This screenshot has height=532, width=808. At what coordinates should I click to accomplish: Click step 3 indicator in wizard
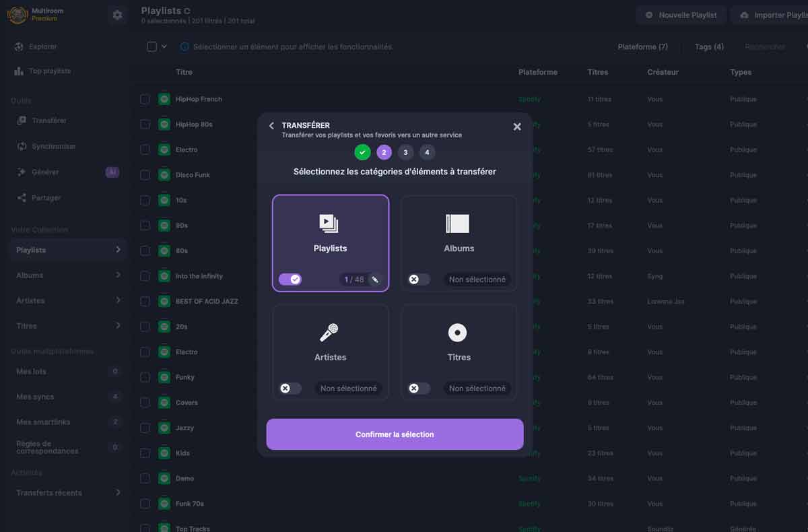pos(405,152)
